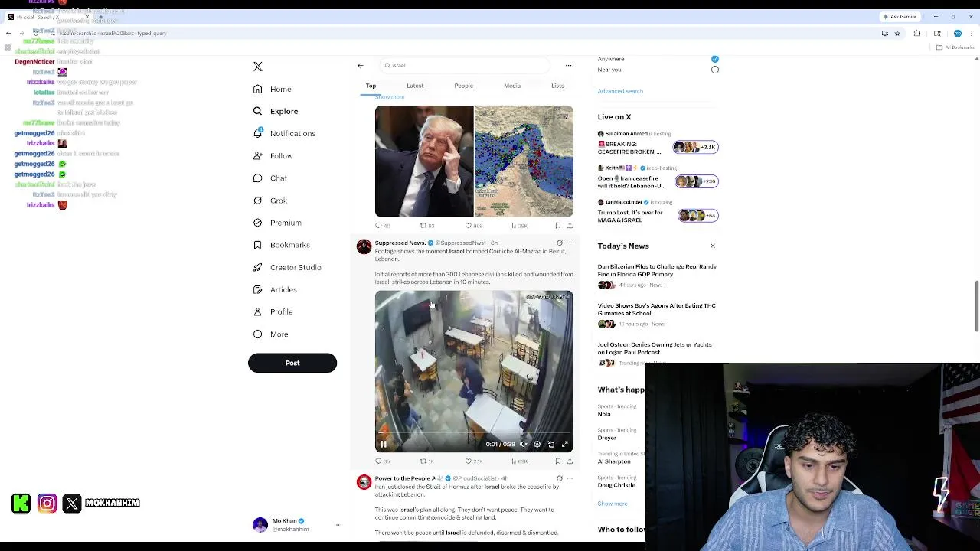This screenshot has width=980, height=551.
Task: Switch to the Lists tab
Action: pyautogui.click(x=557, y=86)
